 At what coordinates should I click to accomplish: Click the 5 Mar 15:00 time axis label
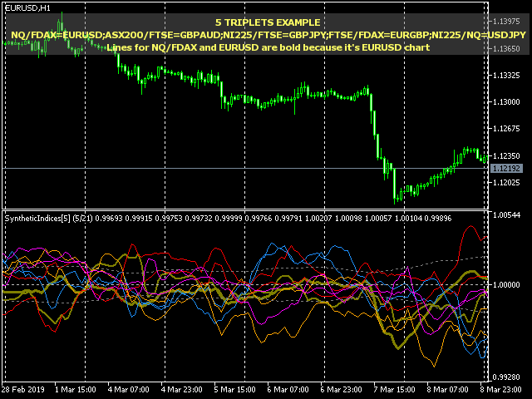coord(234,390)
